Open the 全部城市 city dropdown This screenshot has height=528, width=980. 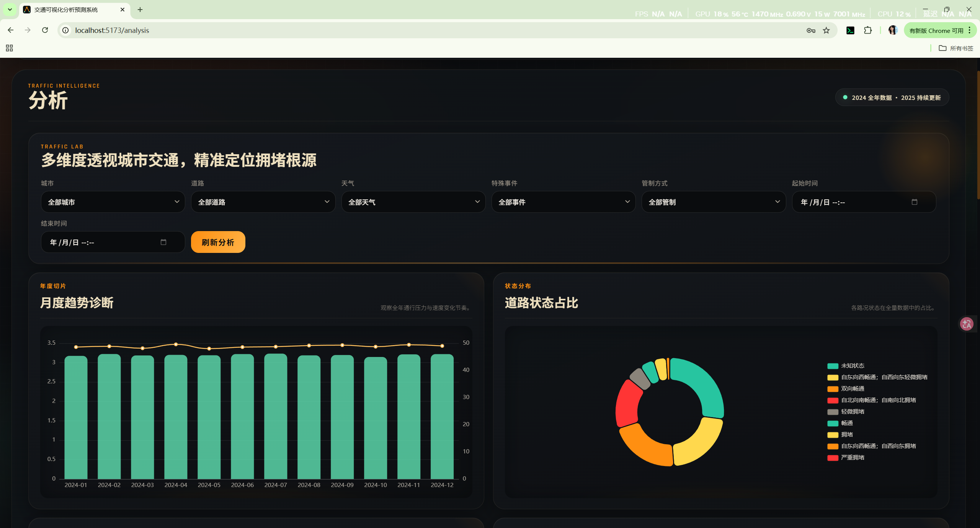pyautogui.click(x=113, y=202)
